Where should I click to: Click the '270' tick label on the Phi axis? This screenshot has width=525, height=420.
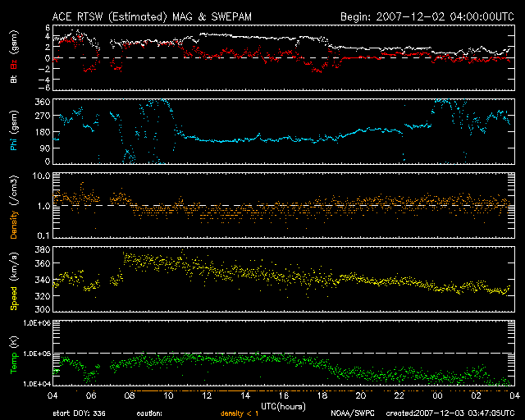pyautogui.click(x=43, y=116)
